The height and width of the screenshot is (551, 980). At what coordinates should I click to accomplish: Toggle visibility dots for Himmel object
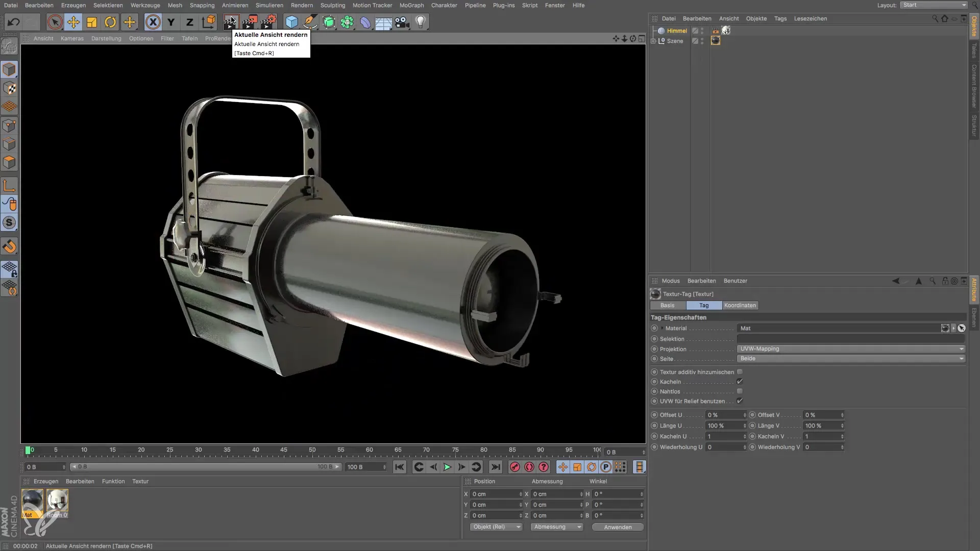pyautogui.click(x=702, y=31)
